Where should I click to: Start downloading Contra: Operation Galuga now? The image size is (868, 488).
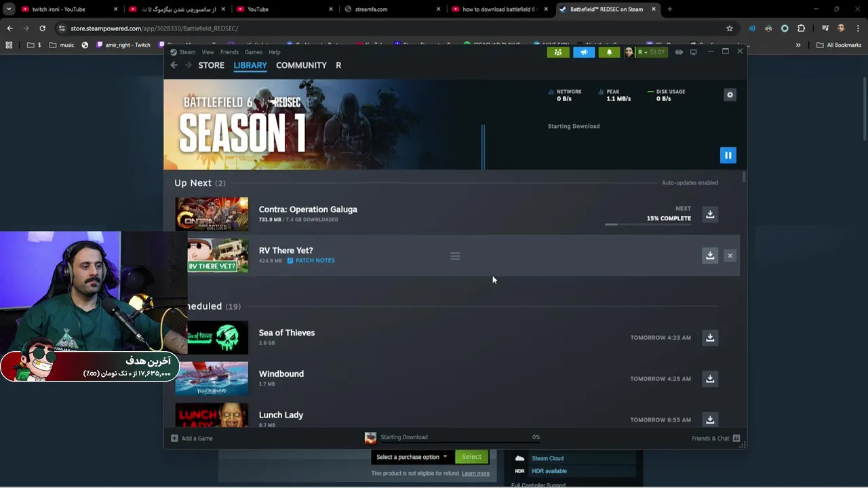pyautogui.click(x=710, y=214)
